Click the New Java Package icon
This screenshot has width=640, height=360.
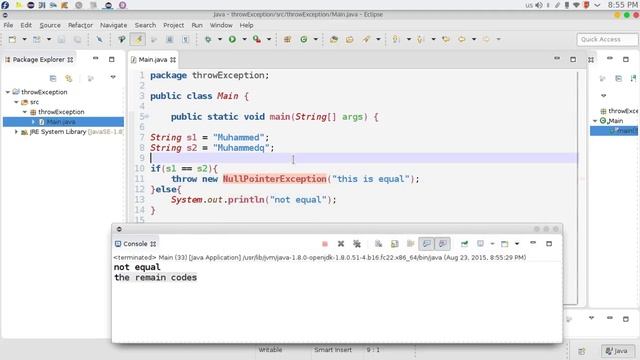[x=287, y=40]
